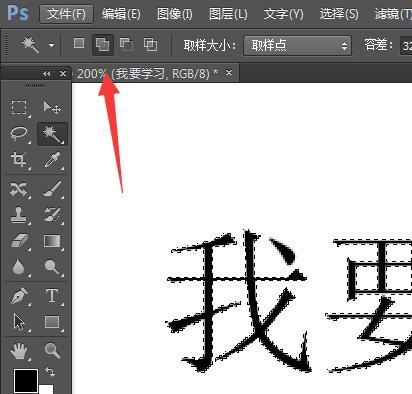412x394 pixels.
Task: Open the 图像(I) menu
Action: (x=175, y=14)
